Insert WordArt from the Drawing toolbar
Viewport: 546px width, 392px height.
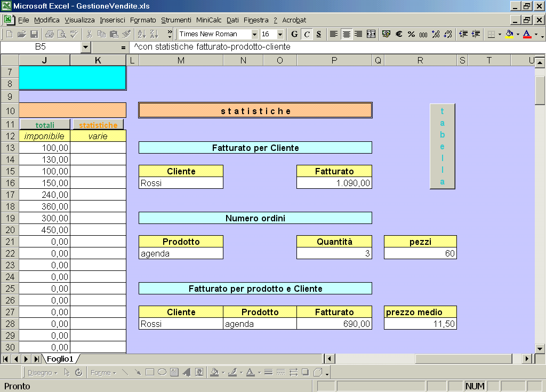187,372
